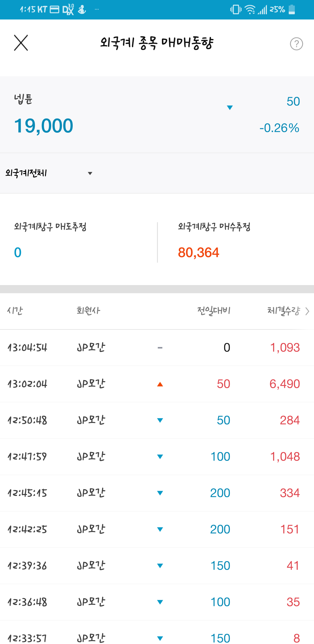Tap the Wi-Fi icon in status bar
Image resolution: width=314 pixels, height=644 pixels.
tap(250, 10)
